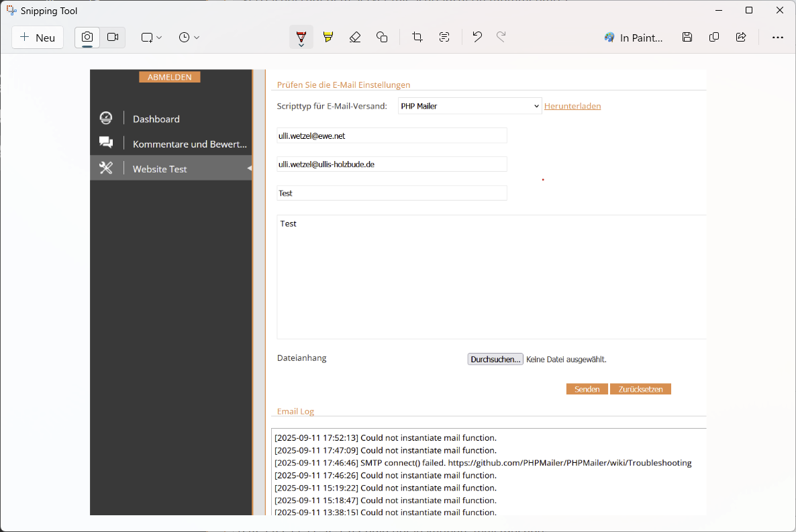
Task: Open the text actions tool
Action: click(x=444, y=37)
